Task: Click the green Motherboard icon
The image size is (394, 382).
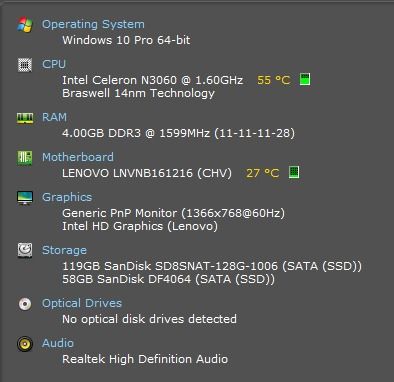Action: (x=25, y=158)
